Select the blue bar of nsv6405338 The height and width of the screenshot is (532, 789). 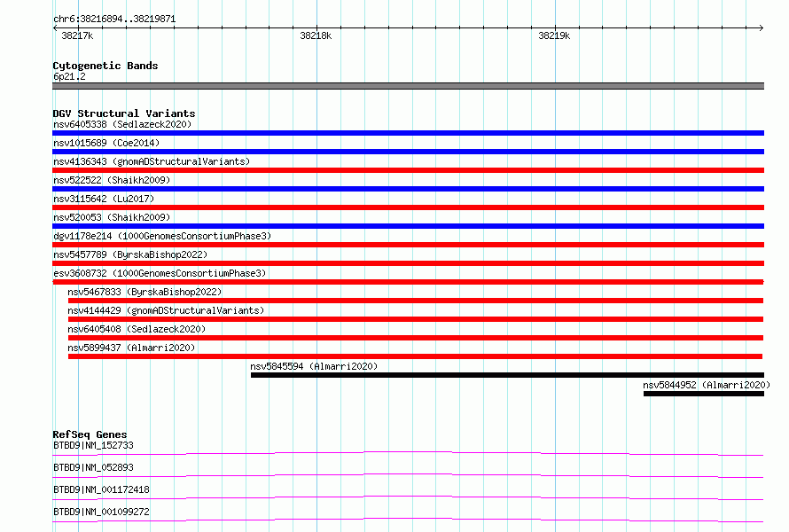click(408, 133)
